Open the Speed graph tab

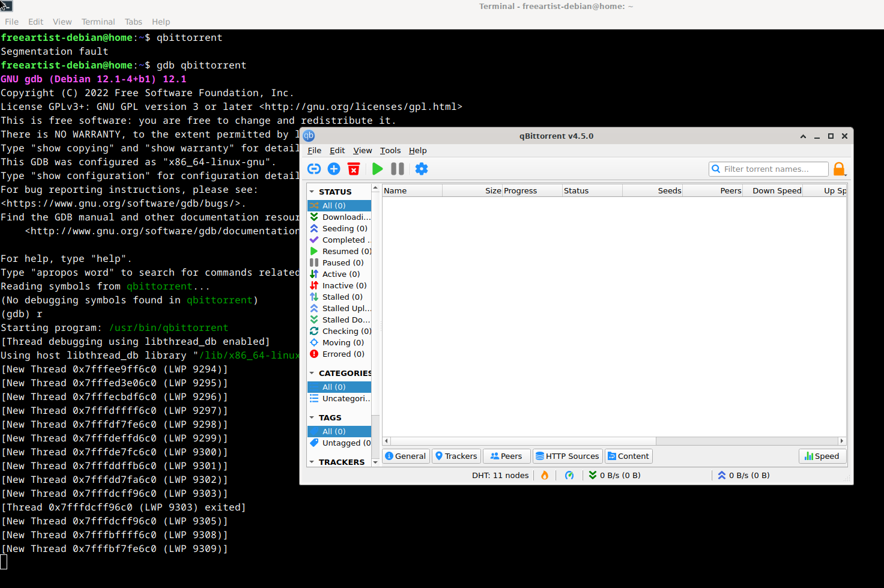[822, 456]
